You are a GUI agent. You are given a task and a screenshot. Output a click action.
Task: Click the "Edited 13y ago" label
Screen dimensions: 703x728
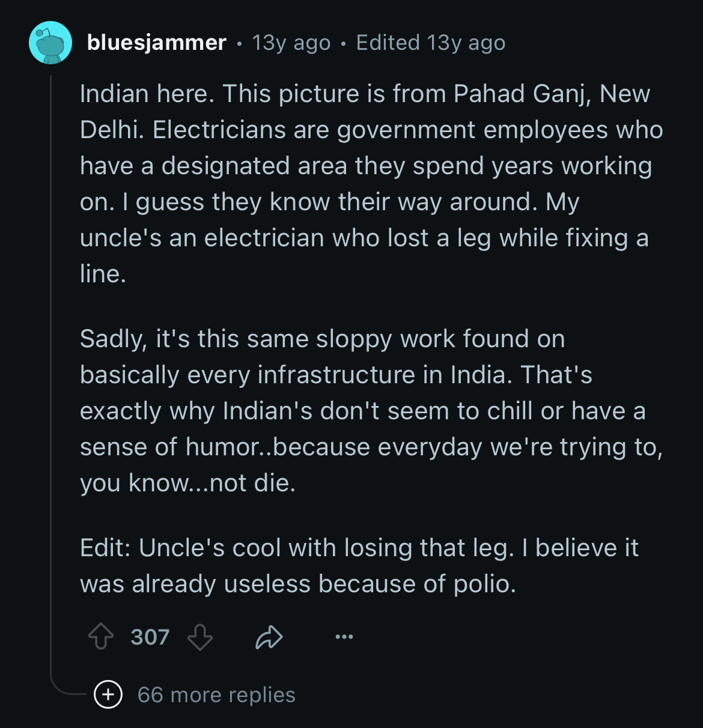click(x=430, y=43)
